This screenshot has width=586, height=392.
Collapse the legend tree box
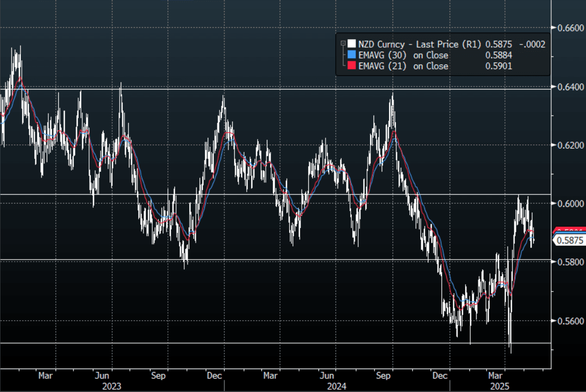pos(342,44)
